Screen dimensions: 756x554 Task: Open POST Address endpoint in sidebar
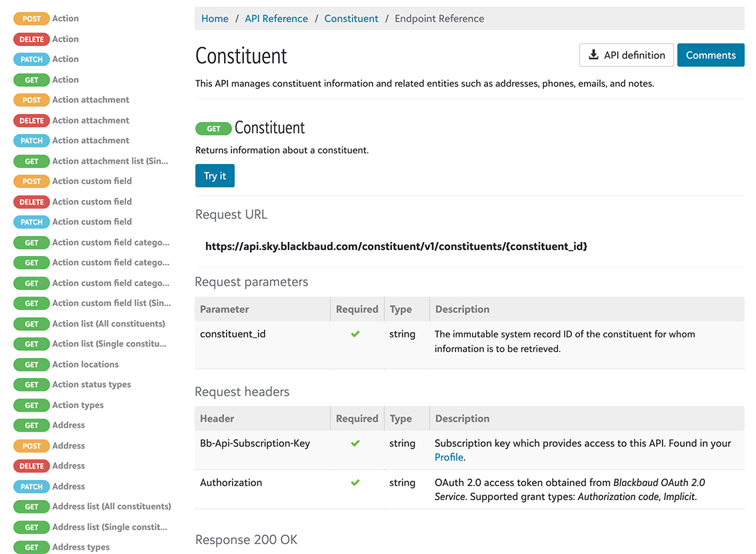[69, 446]
